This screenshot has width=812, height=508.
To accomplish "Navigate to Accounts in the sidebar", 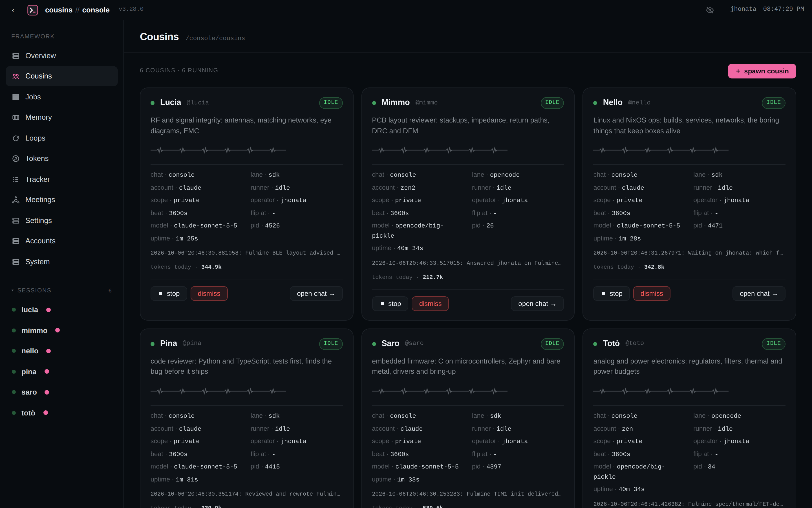I will tap(62, 241).
